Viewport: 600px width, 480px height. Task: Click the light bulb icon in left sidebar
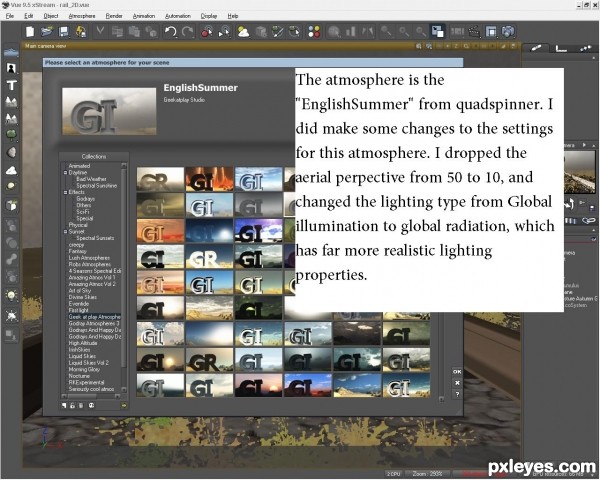[11, 296]
